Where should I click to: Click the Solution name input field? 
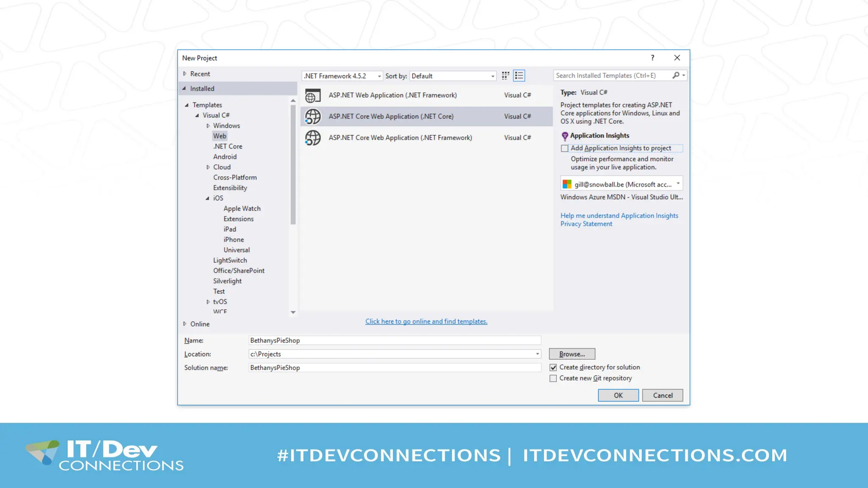[395, 368]
